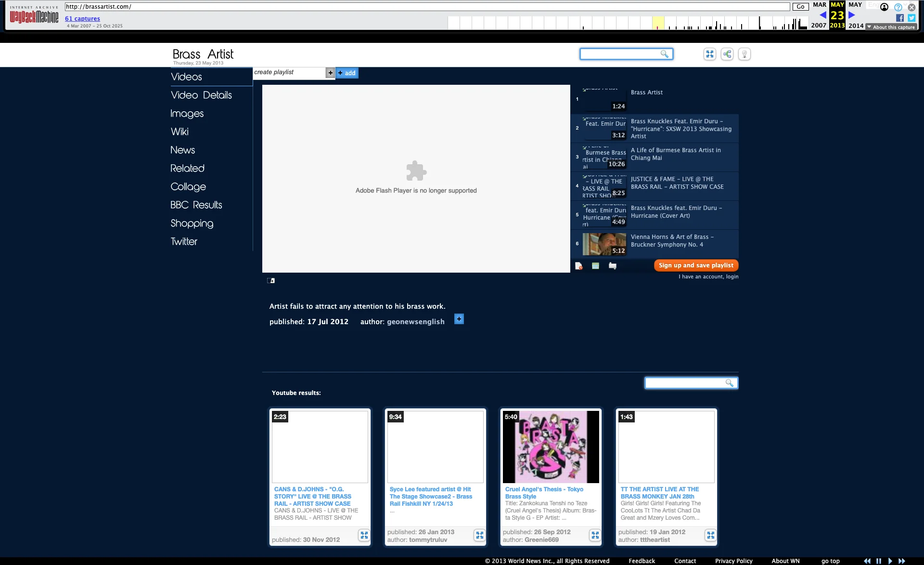Expand the About this capture dropdown

coord(891,27)
